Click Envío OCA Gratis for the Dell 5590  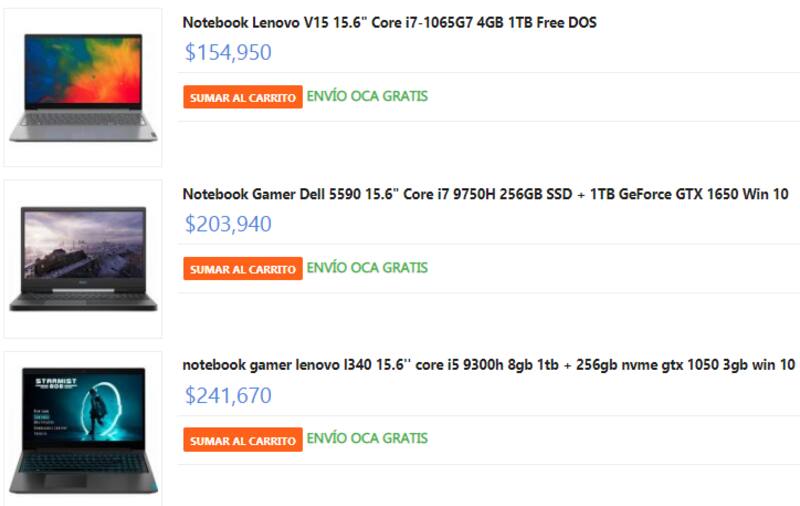coord(367,267)
